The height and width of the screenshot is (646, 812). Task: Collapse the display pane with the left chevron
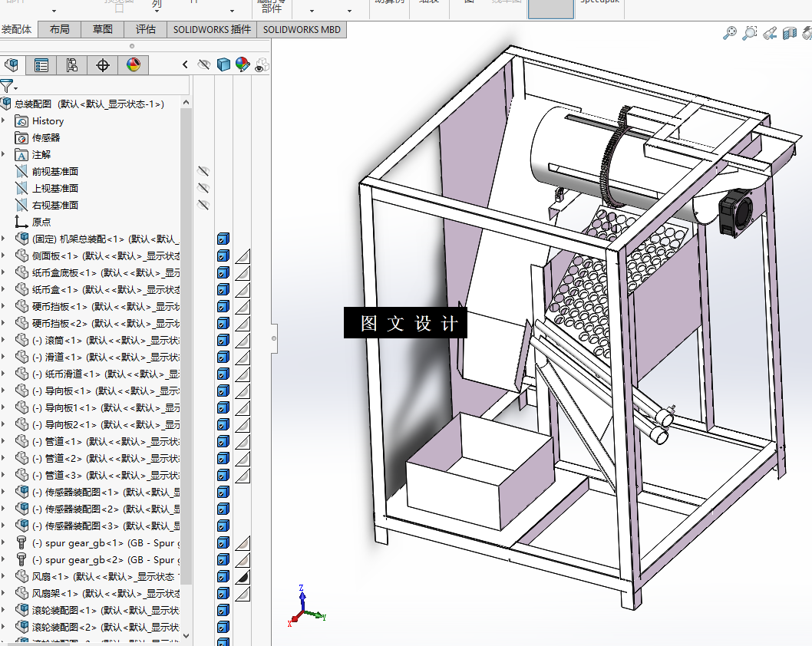coord(185,65)
